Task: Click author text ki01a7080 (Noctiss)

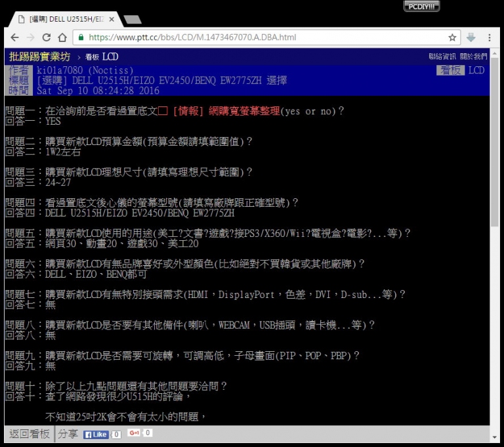Action: (85, 70)
